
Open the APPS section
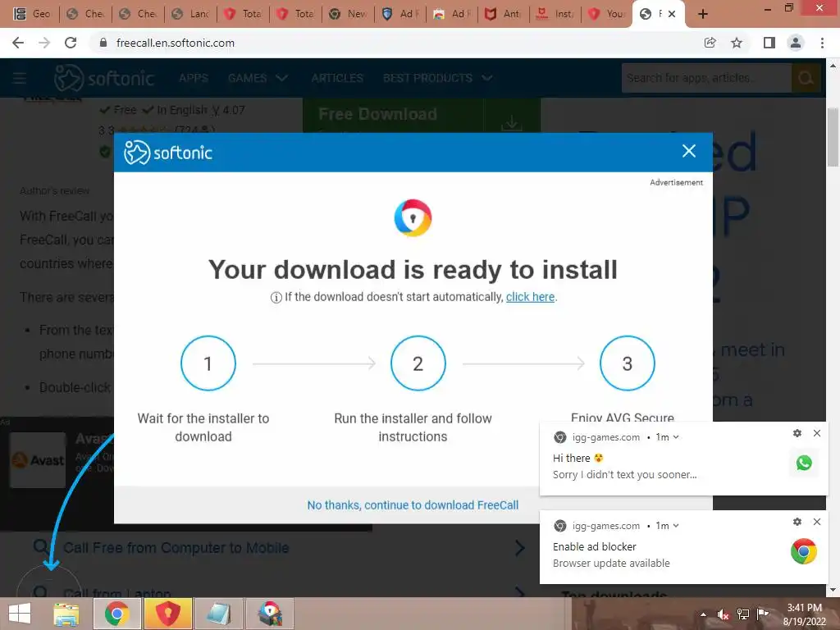tap(194, 78)
